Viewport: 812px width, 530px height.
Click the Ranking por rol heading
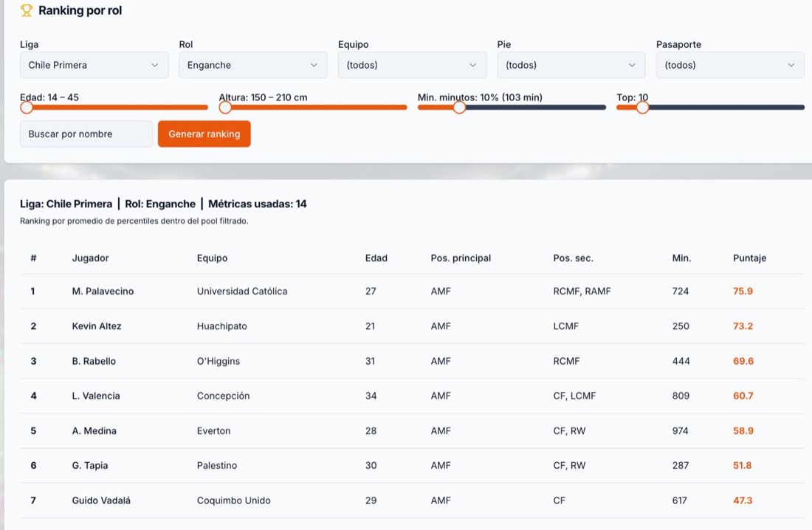(80, 10)
